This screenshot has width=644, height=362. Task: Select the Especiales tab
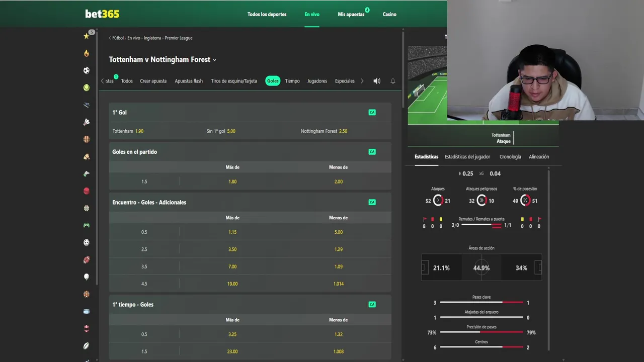click(x=345, y=81)
